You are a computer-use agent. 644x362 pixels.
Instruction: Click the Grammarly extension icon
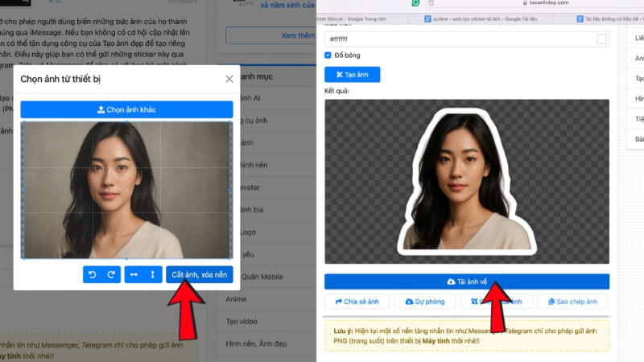(x=415, y=3)
